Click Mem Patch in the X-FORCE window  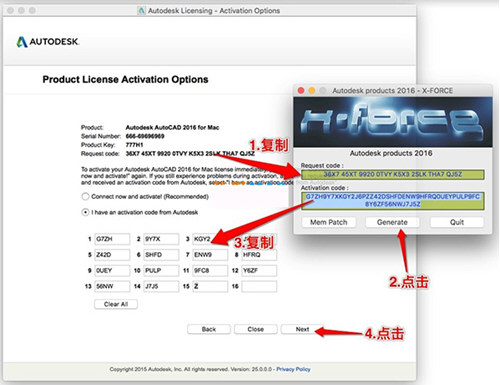329,222
